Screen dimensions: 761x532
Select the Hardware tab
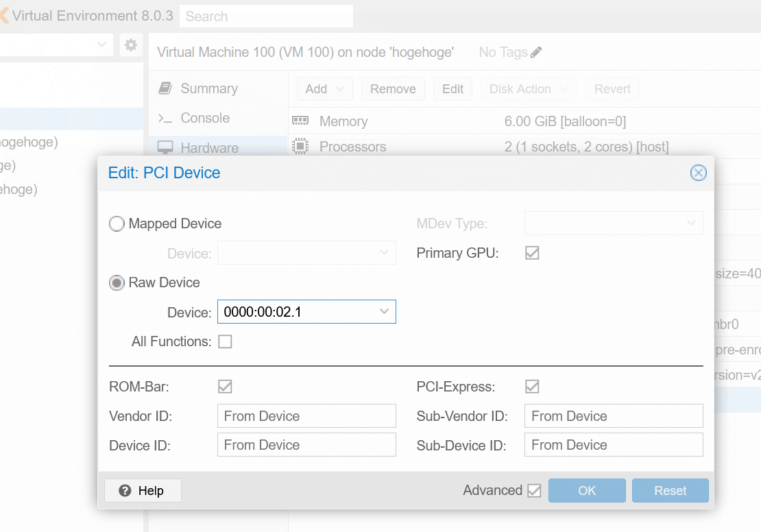point(209,147)
